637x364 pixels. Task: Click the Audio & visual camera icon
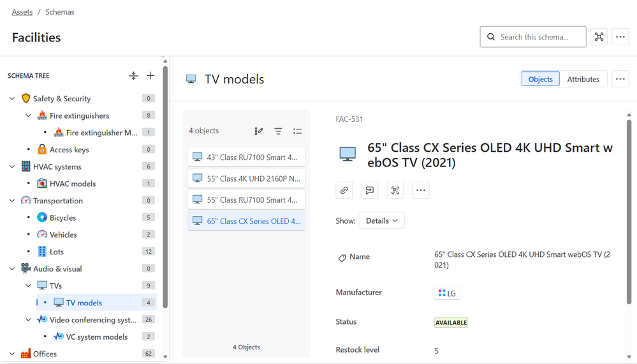(x=26, y=268)
